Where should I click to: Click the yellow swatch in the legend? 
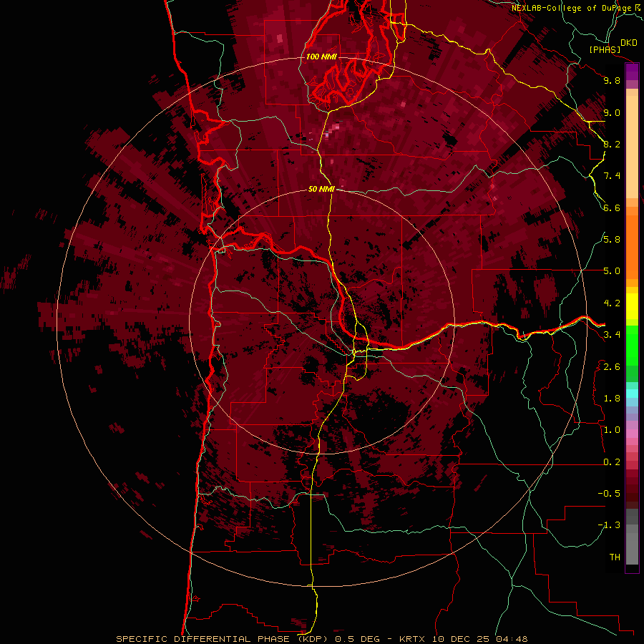coord(632,306)
